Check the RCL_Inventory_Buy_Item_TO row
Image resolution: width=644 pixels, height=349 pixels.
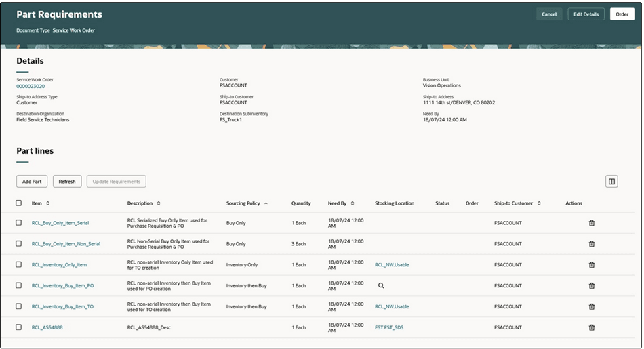pyautogui.click(x=18, y=306)
